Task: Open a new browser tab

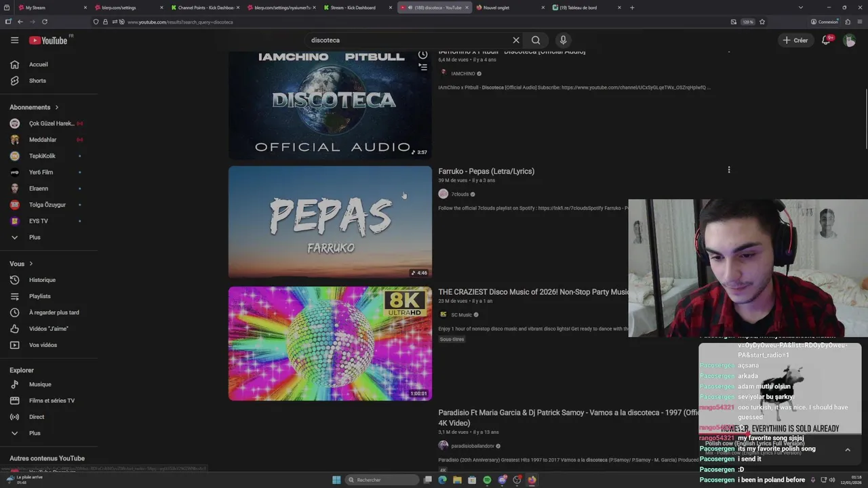Action: [632, 7]
